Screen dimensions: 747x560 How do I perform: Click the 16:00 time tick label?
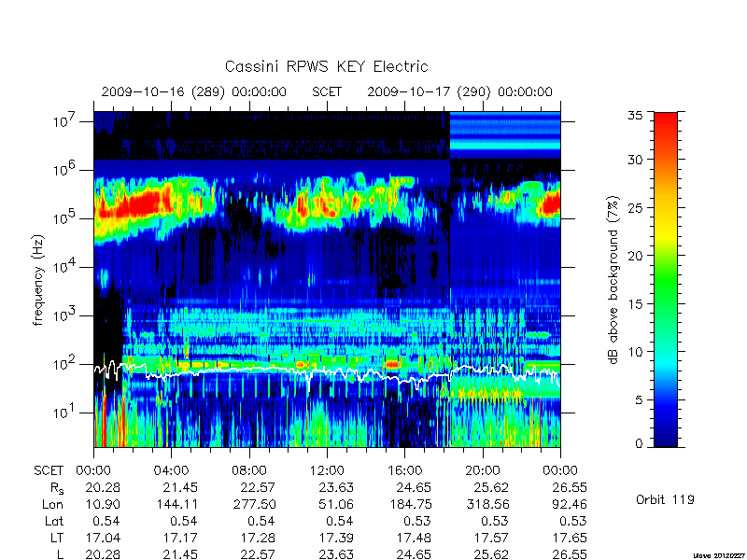click(404, 470)
